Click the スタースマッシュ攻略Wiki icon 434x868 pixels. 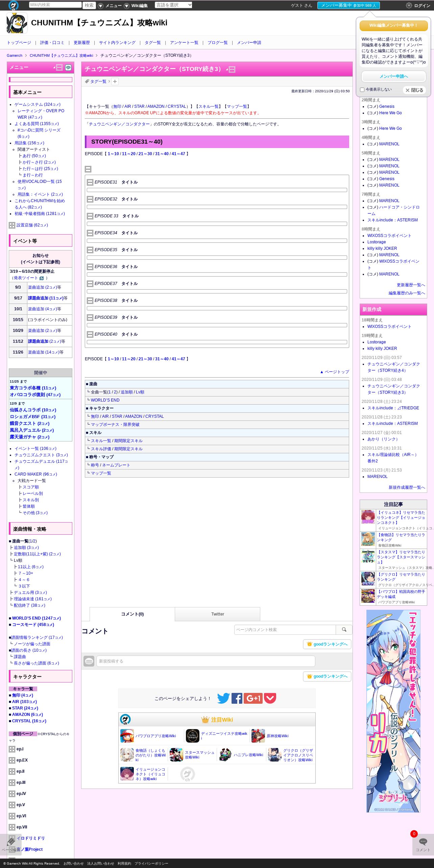[x=176, y=755]
